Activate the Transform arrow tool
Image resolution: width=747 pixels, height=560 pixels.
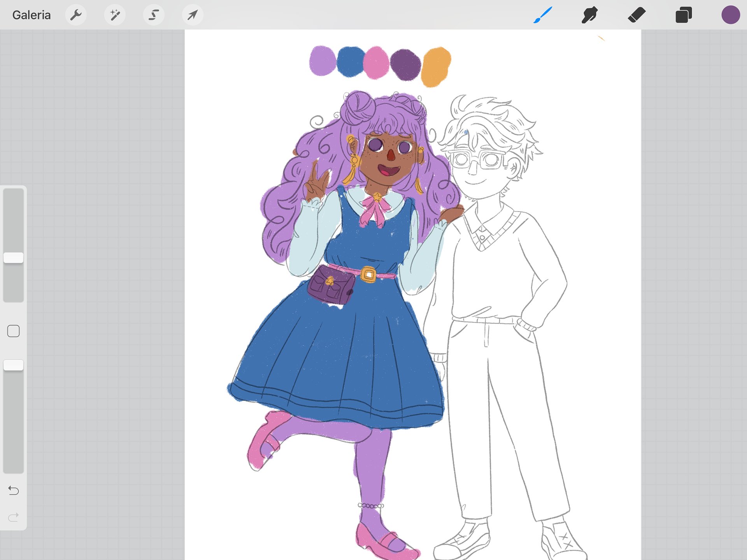(193, 15)
